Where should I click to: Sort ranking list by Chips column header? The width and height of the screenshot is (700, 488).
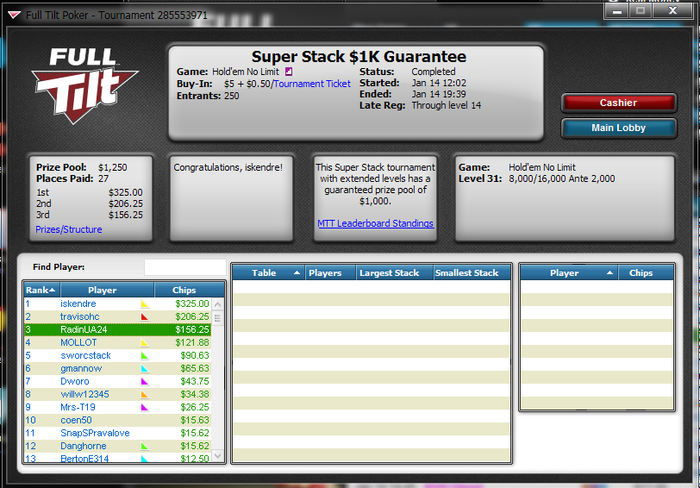tap(189, 290)
